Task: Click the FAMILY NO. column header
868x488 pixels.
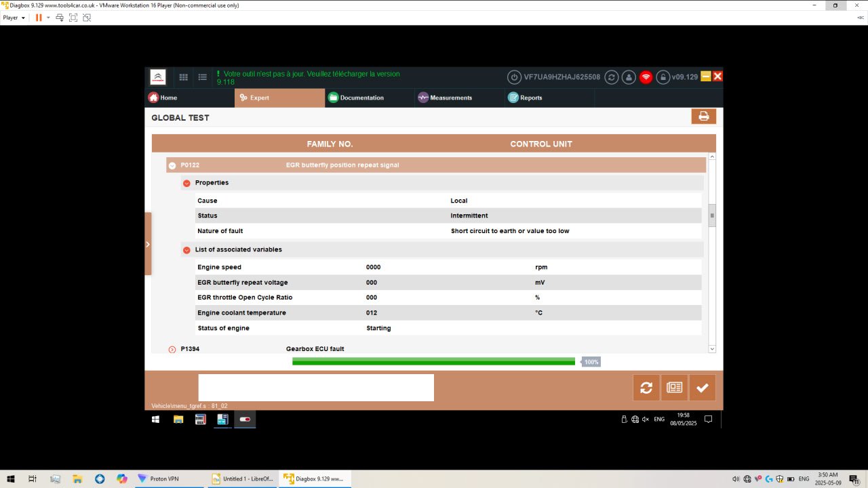Action: coord(330,144)
